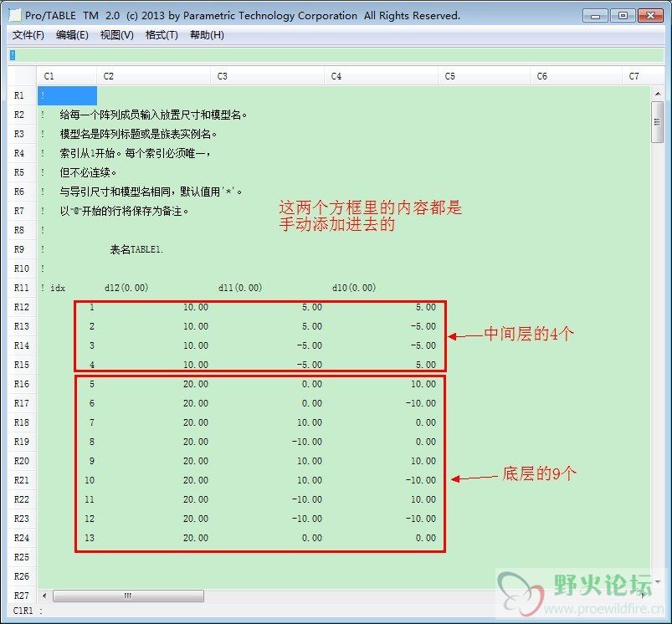Screen dimensions: 672x624
Task: Click '-10.00' in row R19 column C3
Action: [307, 442]
